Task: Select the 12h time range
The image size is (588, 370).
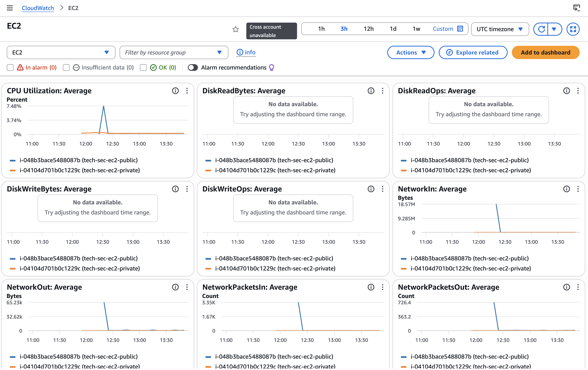Action: tap(368, 28)
